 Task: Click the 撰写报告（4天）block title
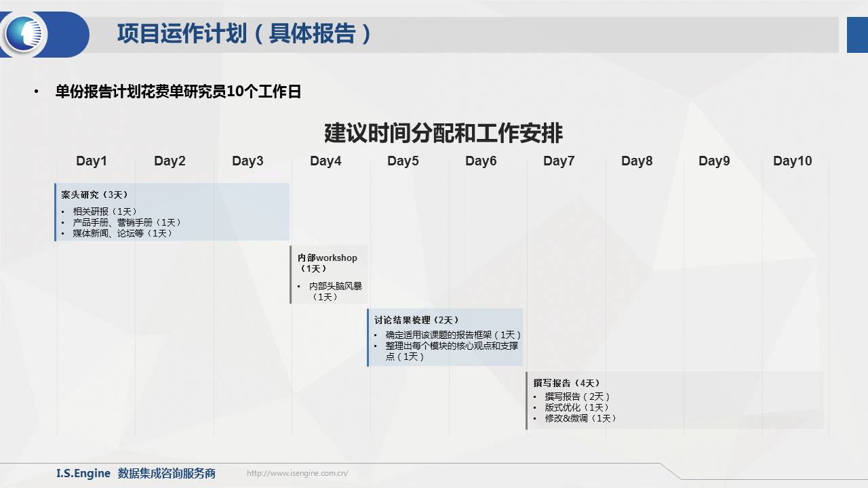(567, 383)
